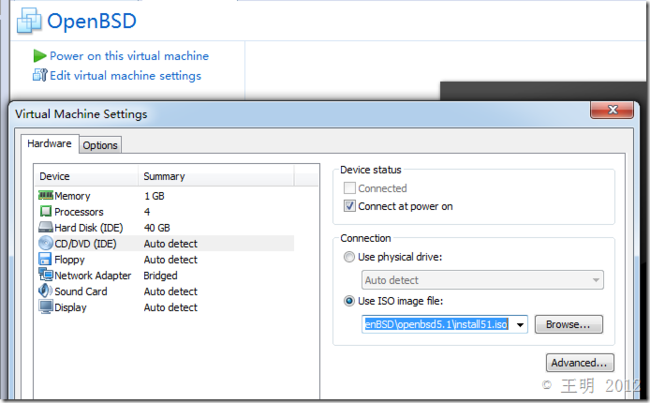Power on this virtual machine

(129, 56)
